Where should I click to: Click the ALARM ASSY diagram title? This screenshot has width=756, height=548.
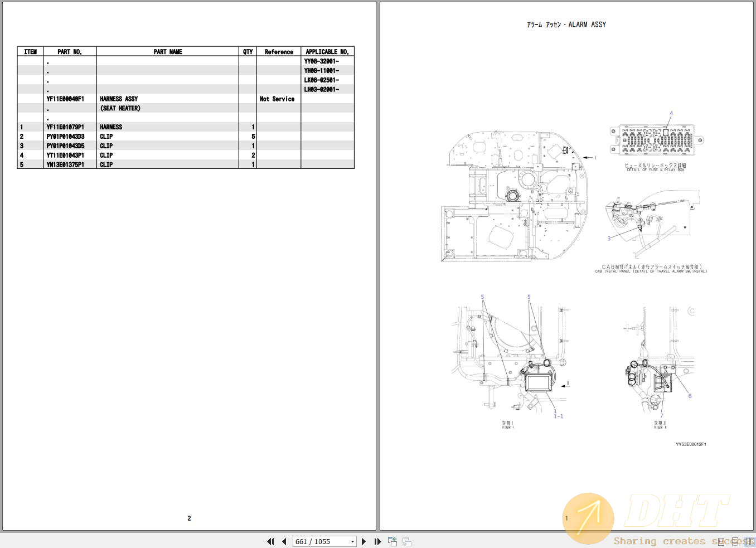pyautogui.click(x=566, y=25)
